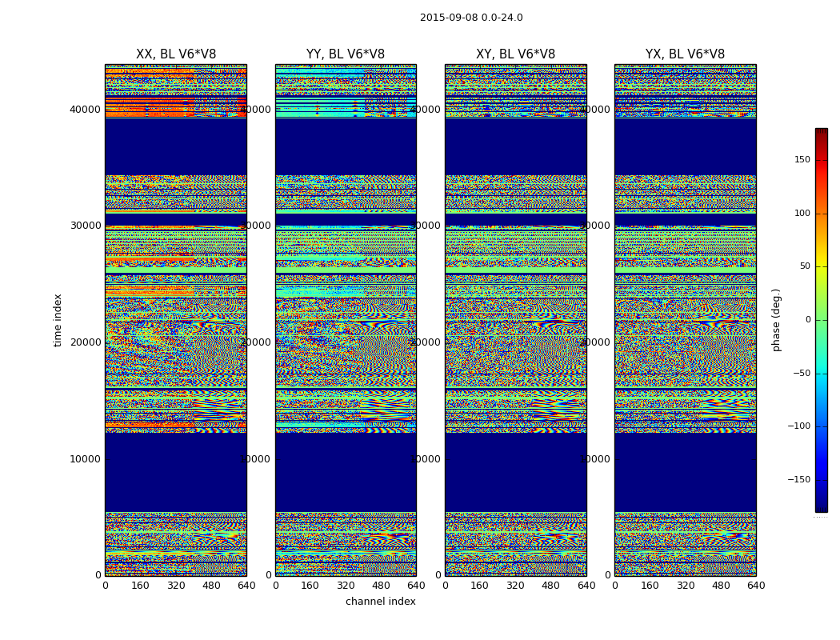The width and height of the screenshot is (840, 640).
Task: Click the 480 x-tick under the YX panel
Action: pos(721,586)
